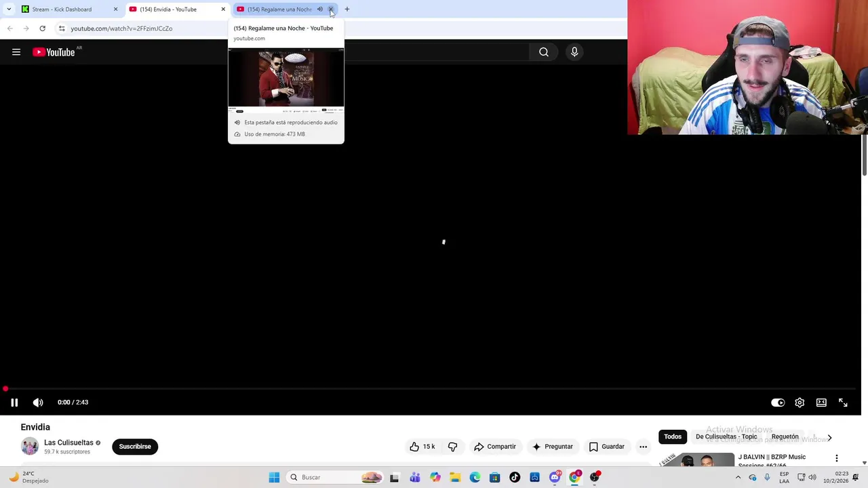868x488 pixels.
Task: Open Discord from the taskbar
Action: (555, 478)
